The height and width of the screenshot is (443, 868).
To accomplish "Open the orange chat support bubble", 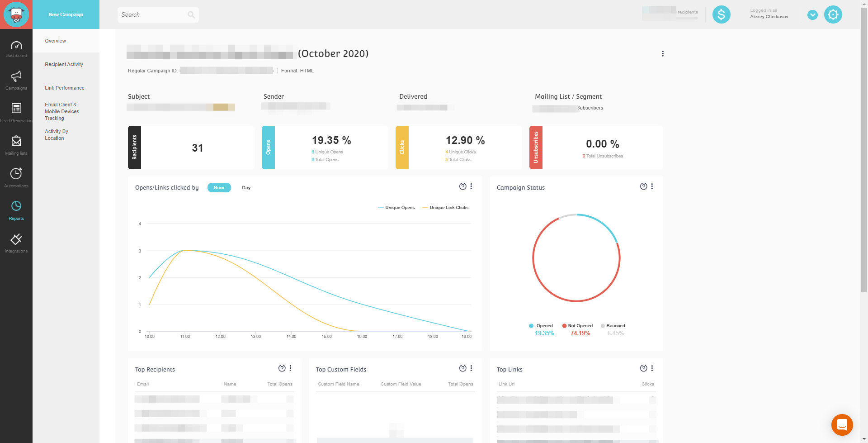I will click(842, 425).
